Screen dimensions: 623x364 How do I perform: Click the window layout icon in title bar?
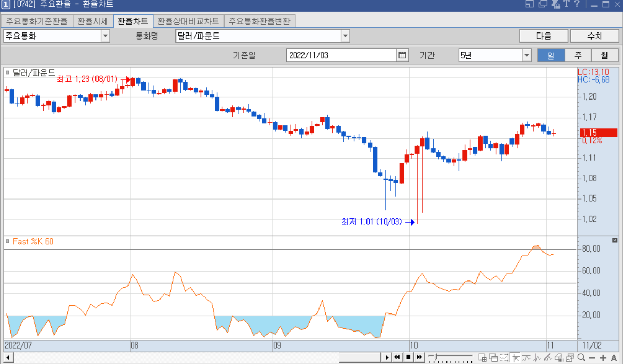[530, 4]
